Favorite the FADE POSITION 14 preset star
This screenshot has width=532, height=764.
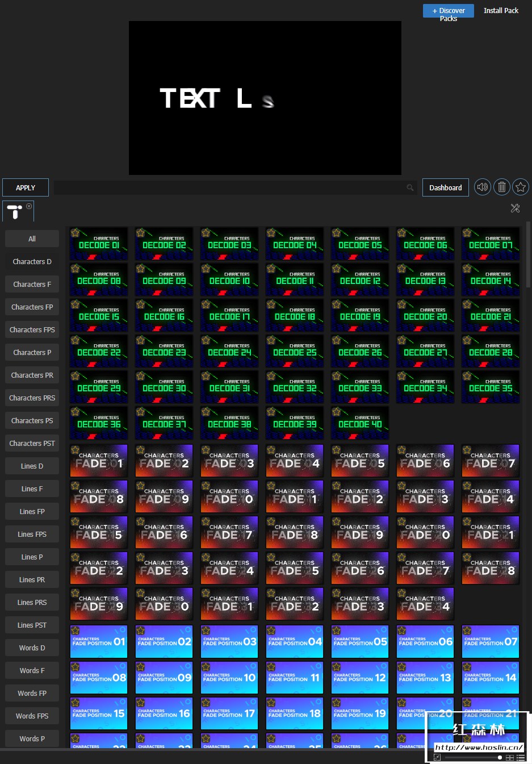[x=467, y=666]
